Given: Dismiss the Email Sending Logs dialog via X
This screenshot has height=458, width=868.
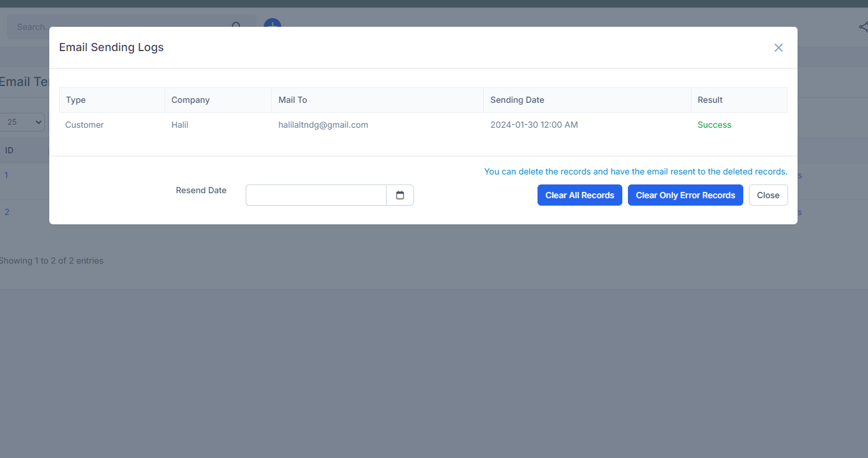Looking at the screenshot, I should [778, 47].
